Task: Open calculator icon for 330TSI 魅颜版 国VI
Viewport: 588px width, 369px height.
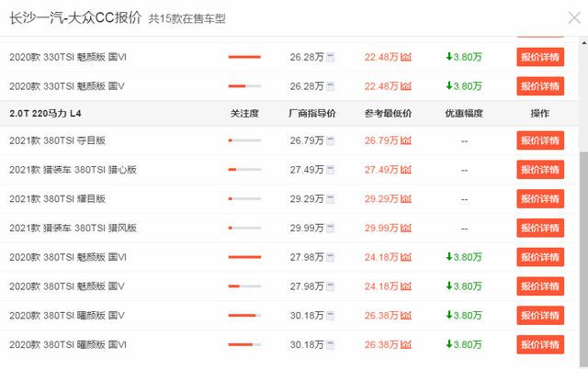Action: click(330, 57)
